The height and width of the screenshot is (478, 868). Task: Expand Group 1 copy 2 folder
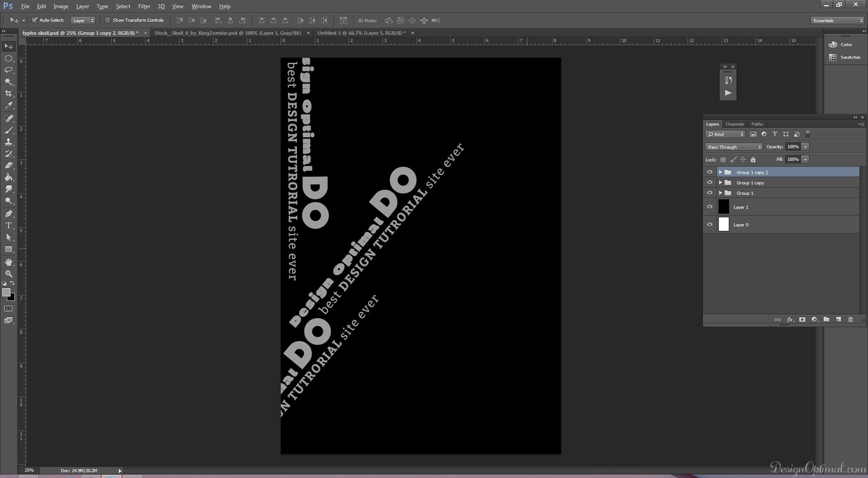[x=721, y=172]
